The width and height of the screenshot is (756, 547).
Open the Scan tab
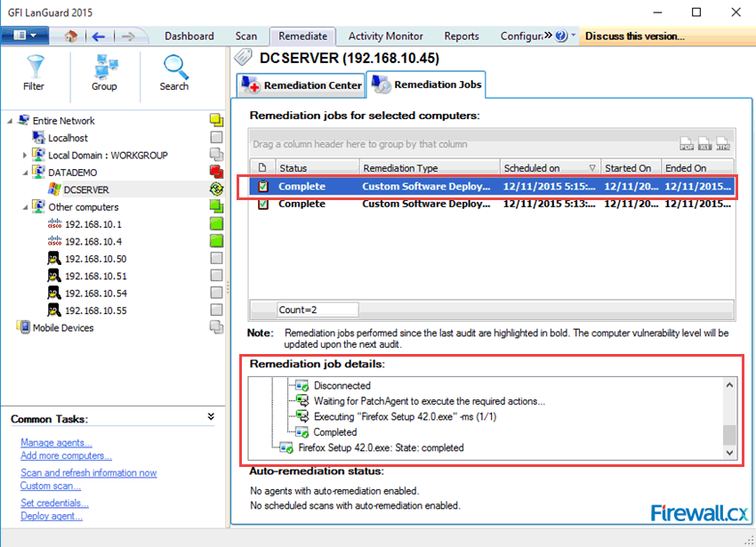pyautogui.click(x=245, y=36)
